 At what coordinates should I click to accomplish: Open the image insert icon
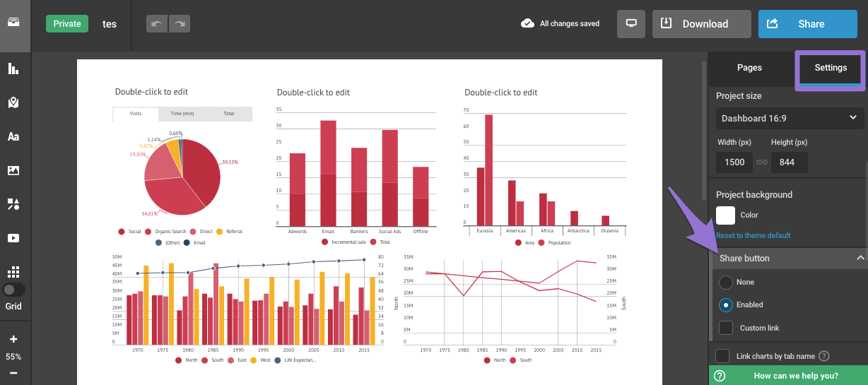13,170
